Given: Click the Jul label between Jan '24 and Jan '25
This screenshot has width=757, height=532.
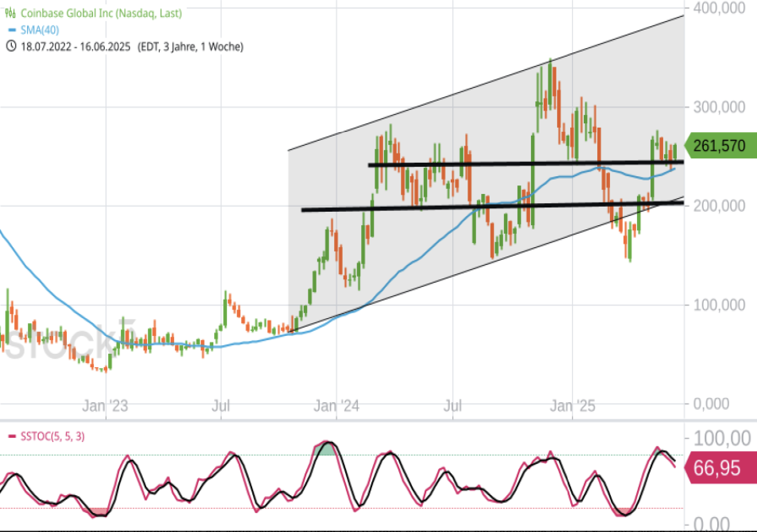Looking at the screenshot, I should coord(452,406).
